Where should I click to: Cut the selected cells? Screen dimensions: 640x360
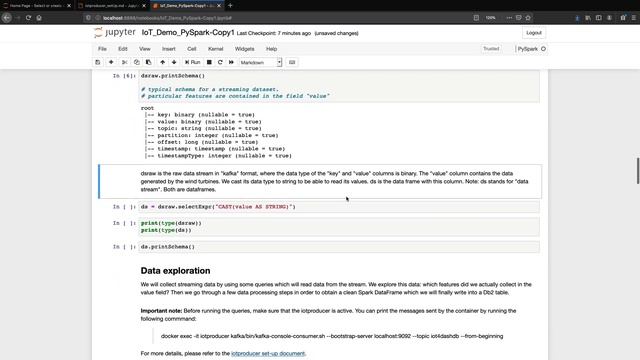(x=124, y=62)
